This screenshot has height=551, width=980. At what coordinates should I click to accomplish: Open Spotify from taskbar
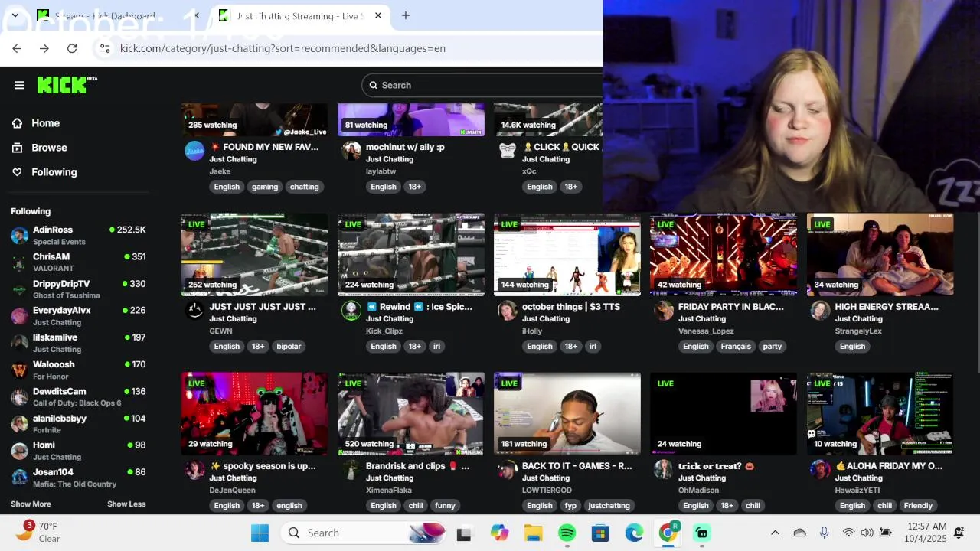pos(567,533)
